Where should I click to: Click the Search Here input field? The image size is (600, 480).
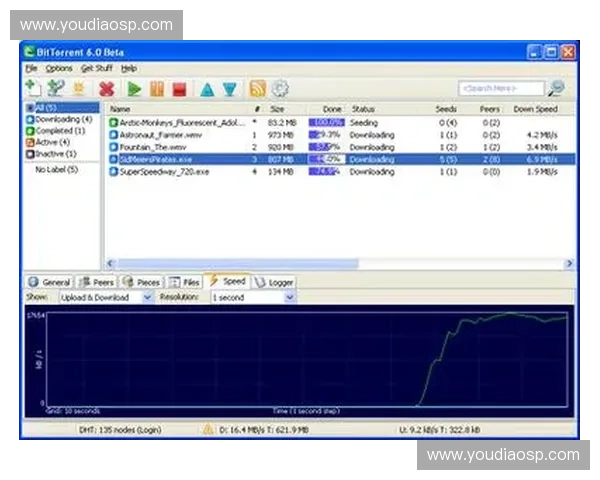(x=501, y=88)
